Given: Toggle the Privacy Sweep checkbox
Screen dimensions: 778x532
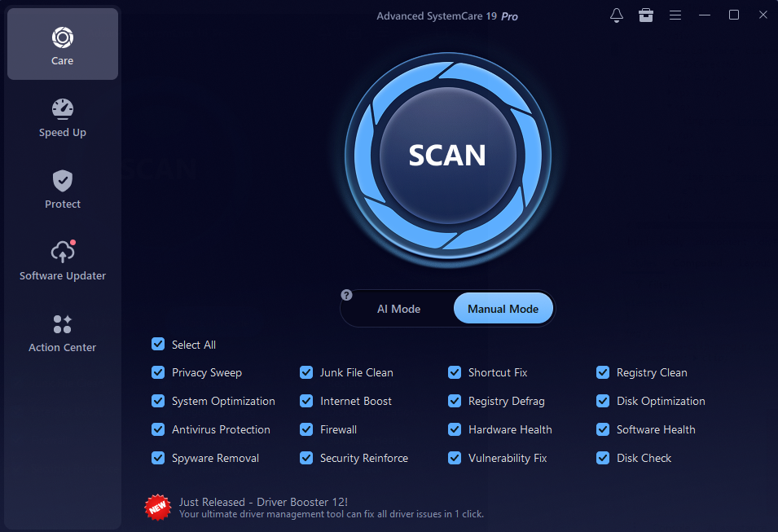Looking at the screenshot, I should pyautogui.click(x=158, y=372).
